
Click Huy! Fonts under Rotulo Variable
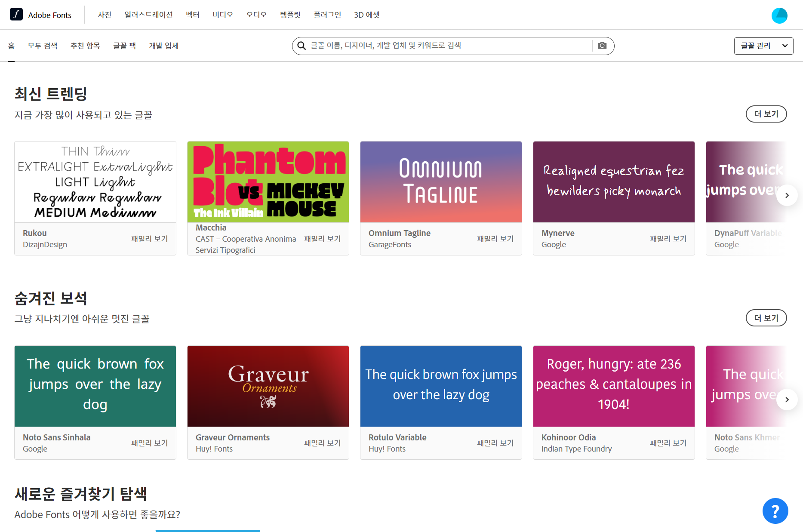[387, 449]
